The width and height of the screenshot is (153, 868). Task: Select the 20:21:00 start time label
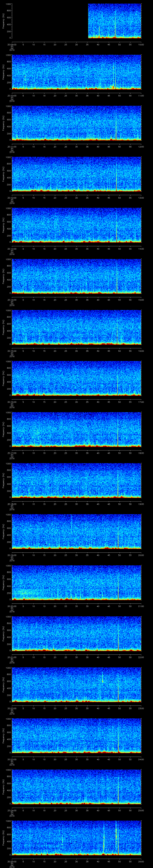point(12,657)
